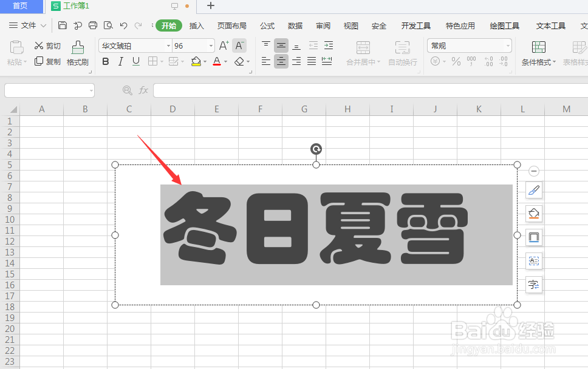
Task: Expand the 条件格式 dropdown arrow
Action: coord(554,62)
